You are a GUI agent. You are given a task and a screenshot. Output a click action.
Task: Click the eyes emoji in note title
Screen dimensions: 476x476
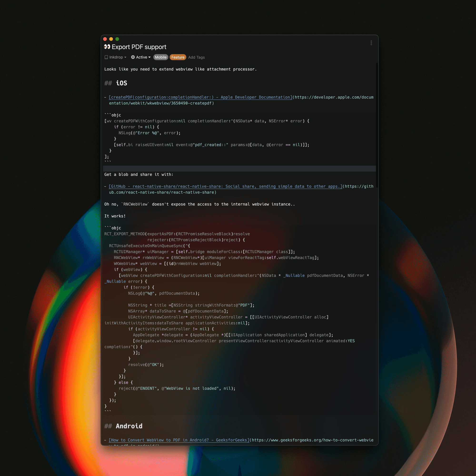pos(107,47)
